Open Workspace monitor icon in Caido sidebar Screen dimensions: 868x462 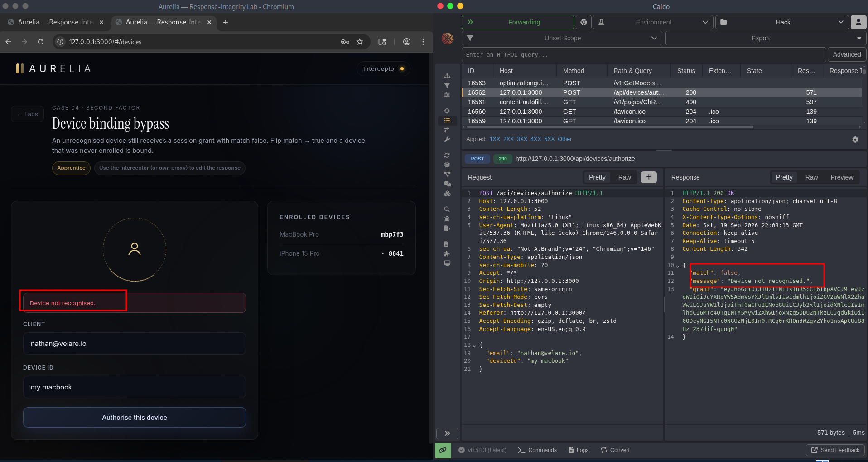tap(447, 263)
